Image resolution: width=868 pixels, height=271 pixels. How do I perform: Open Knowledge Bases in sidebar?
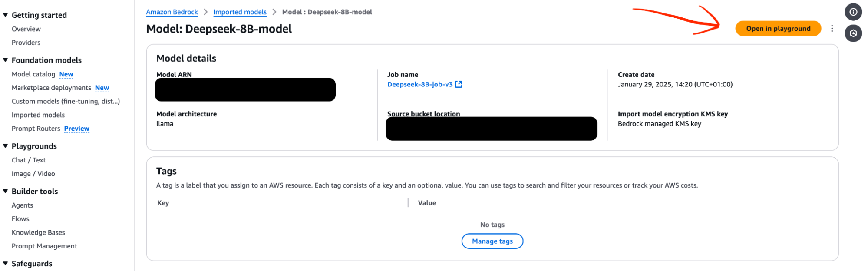[x=38, y=232]
